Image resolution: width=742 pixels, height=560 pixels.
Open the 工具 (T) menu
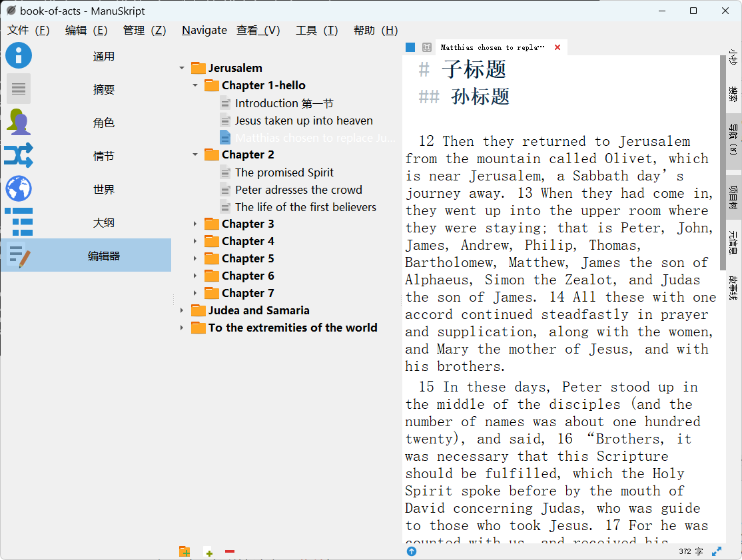(x=316, y=30)
